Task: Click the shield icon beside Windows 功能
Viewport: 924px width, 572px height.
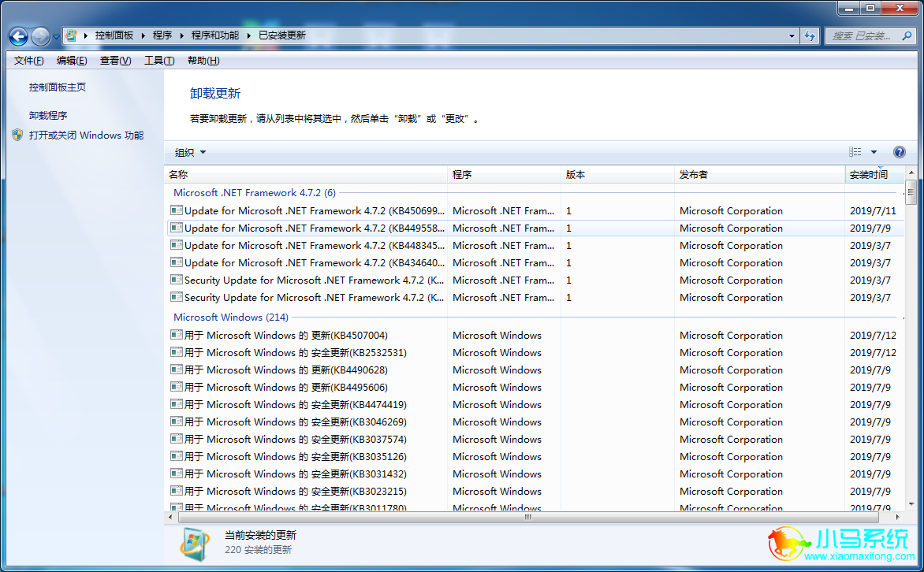Action: [x=17, y=135]
